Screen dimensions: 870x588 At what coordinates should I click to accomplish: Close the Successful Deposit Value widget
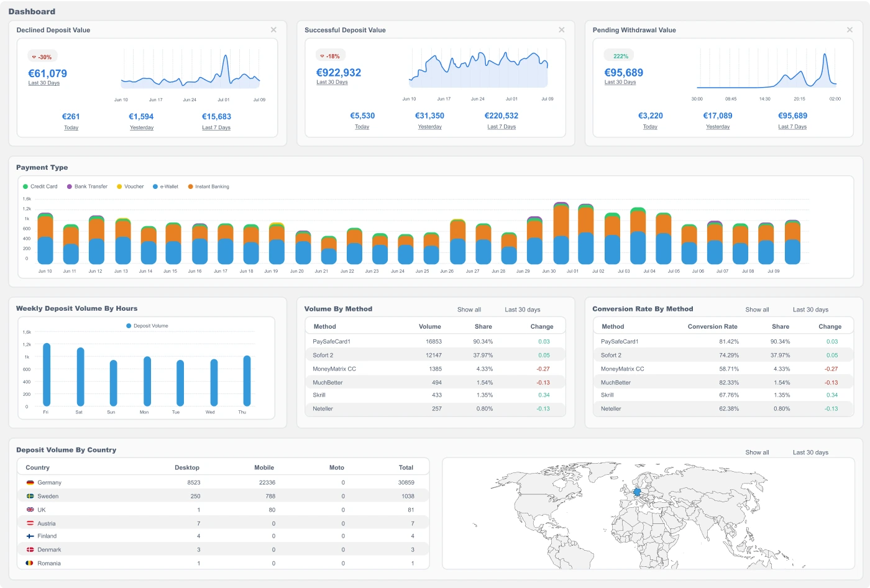point(562,30)
